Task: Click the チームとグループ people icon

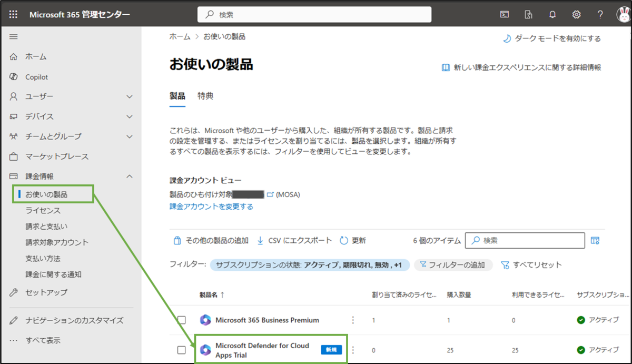Action: click(x=14, y=136)
